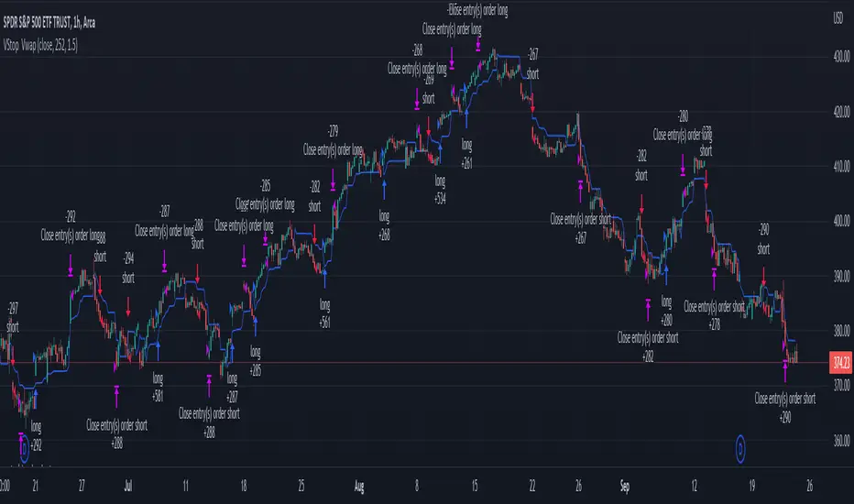This screenshot has width=854, height=504.
Task: Click the magenta Close short +267 arrow
Action: 581,192
